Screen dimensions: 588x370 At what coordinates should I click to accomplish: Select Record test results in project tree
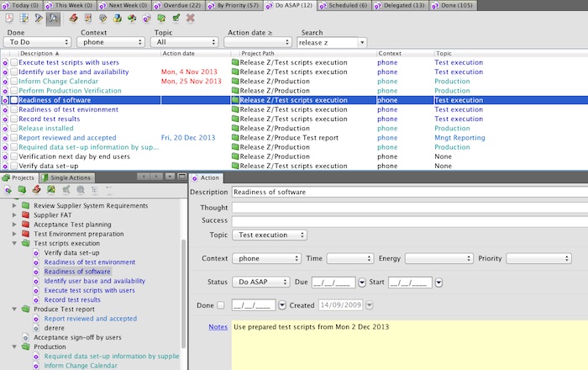72,299
